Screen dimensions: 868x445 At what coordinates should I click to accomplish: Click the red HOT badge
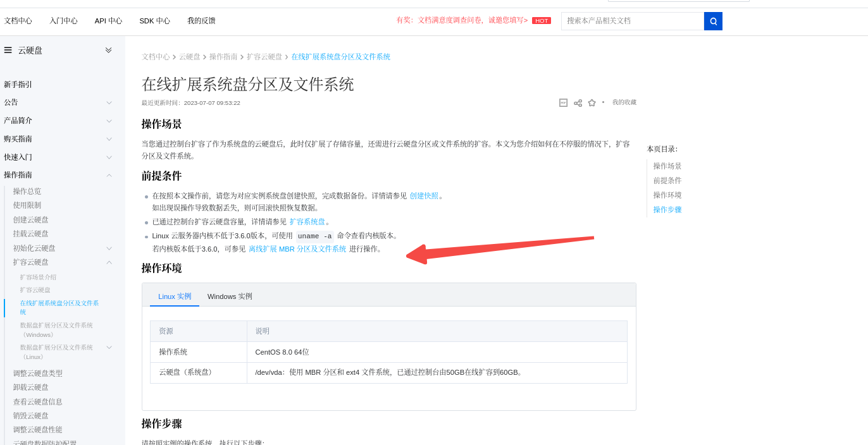tap(542, 21)
